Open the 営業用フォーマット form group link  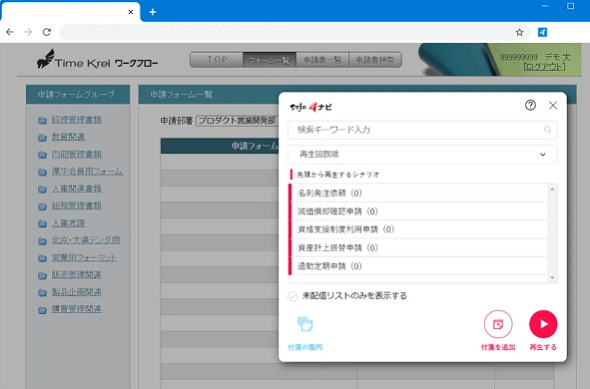tap(84, 258)
